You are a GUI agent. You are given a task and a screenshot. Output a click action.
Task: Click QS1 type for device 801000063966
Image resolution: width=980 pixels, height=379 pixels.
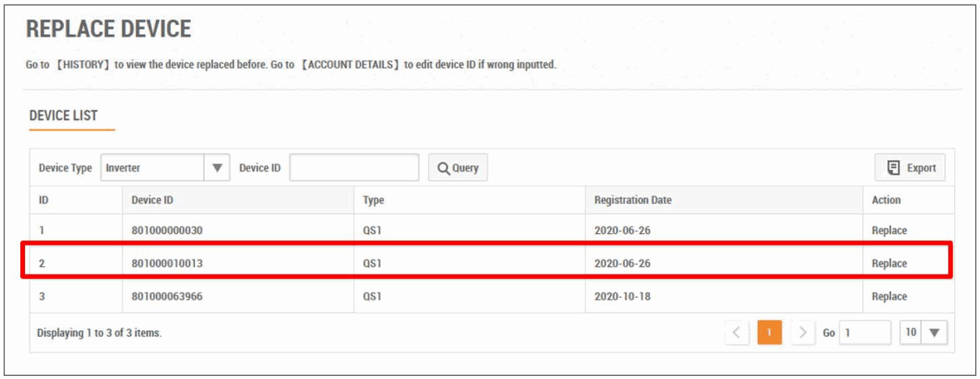(372, 296)
